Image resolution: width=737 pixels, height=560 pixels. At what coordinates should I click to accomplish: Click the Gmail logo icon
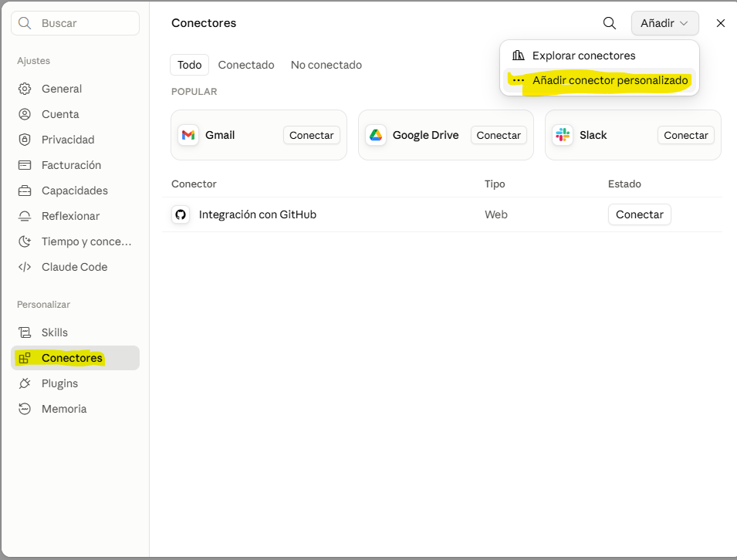coord(188,135)
